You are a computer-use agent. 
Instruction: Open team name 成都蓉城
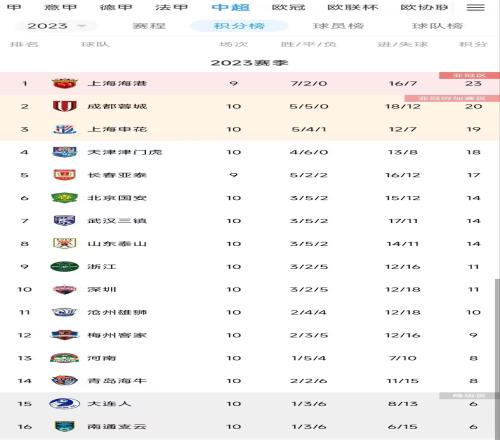(x=117, y=106)
